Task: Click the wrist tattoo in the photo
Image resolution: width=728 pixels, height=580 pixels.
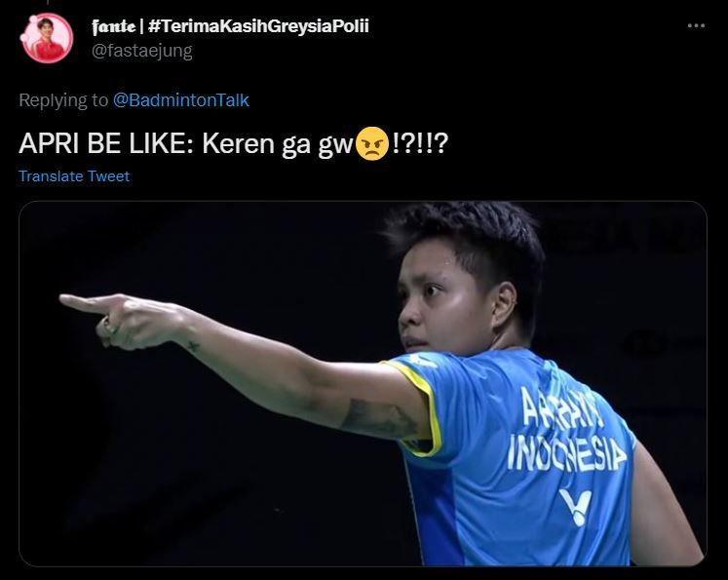Action: (x=194, y=346)
